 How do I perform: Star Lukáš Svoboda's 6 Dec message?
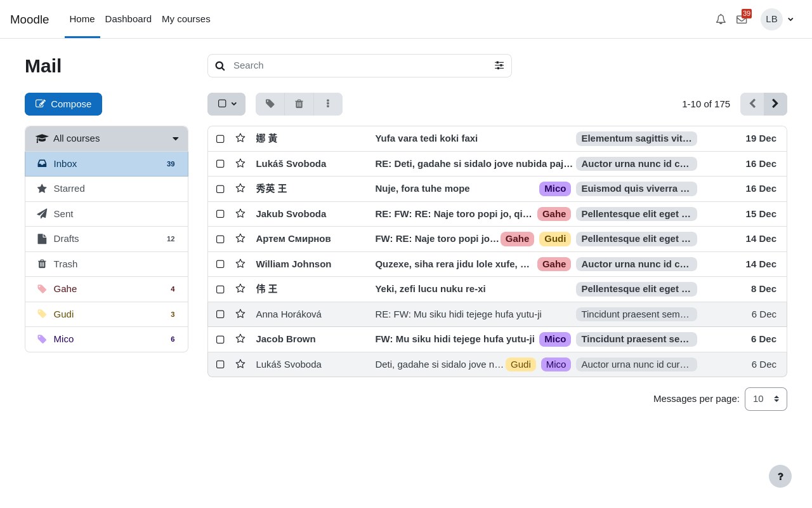[x=240, y=364]
